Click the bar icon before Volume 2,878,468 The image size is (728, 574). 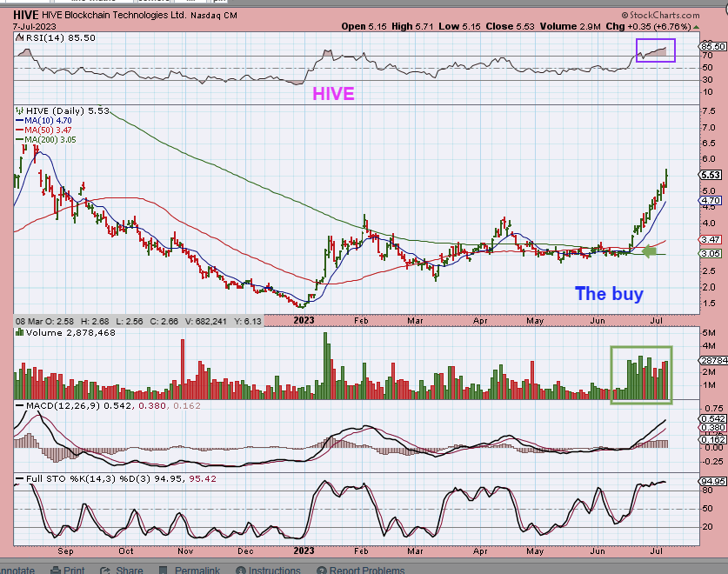pos(19,332)
